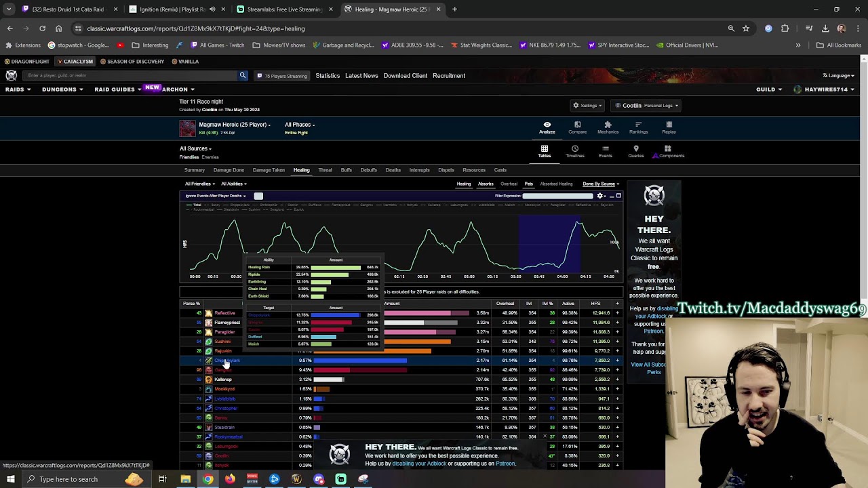Open the Download Client link
The image size is (868, 488).
click(405, 76)
